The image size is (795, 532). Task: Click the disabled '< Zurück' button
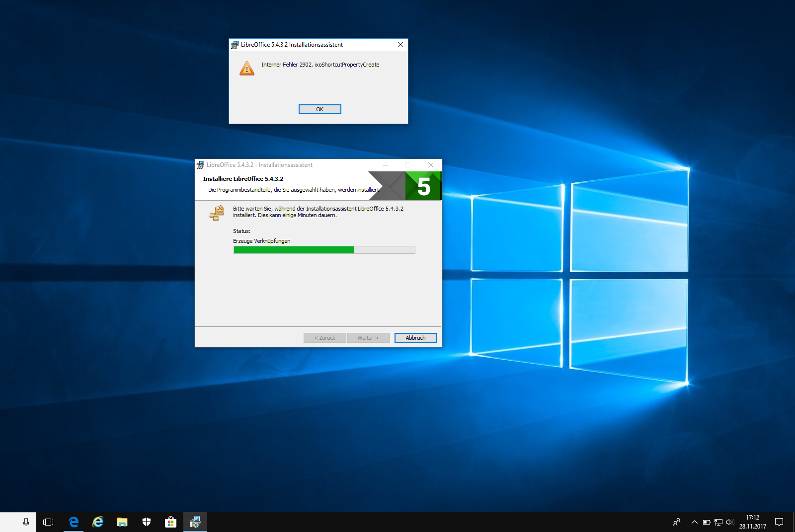[324, 338]
